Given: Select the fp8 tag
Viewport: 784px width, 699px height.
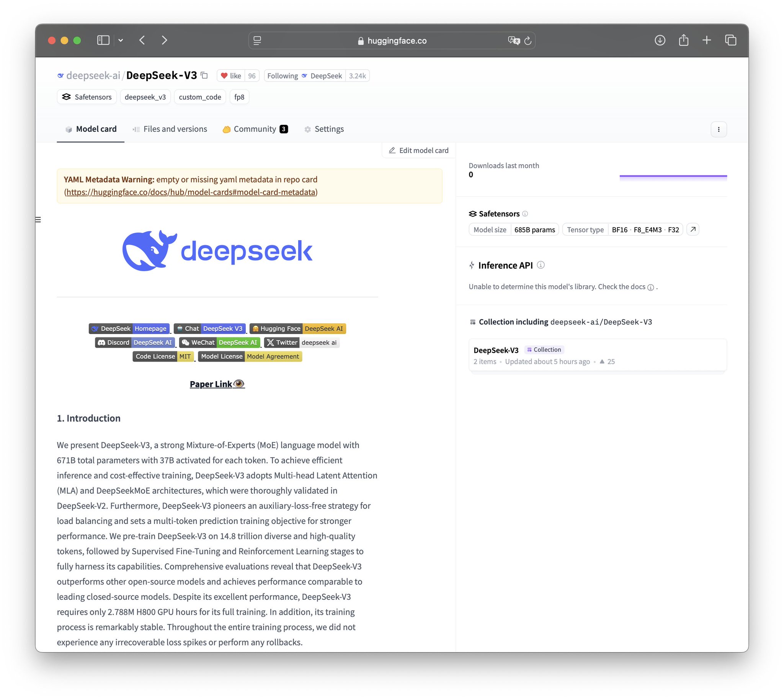Looking at the screenshot, I should (x=239, y=97).
